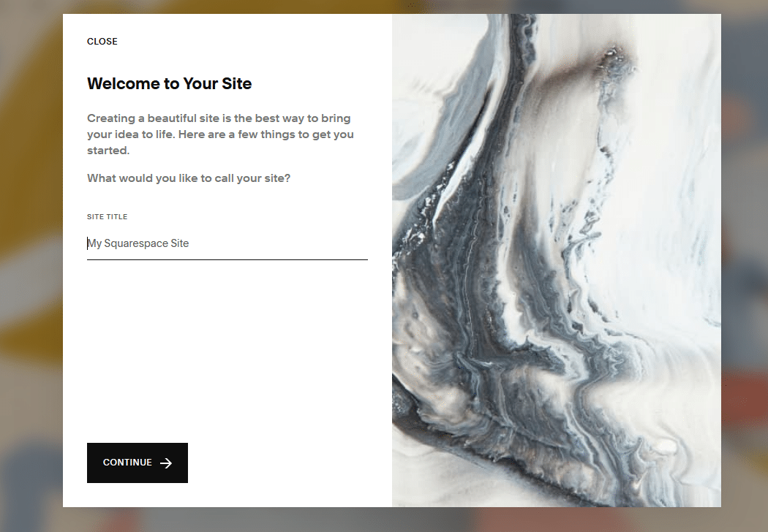Click the word 'CONTINUE' on the black button
Screen dimensions: 768x532
(127, 463)
